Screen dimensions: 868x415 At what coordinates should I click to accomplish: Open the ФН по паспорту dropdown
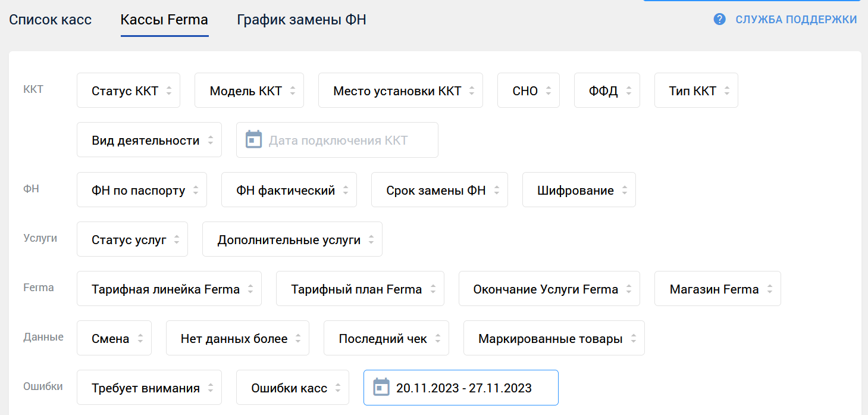[142, 190]
